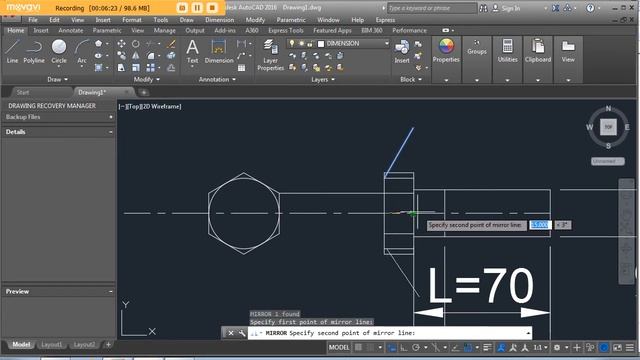This screenshot has width=640, height=360.
Task: Pause the Movavi recording
Action: pyautogui.click(x=197, y=8)
